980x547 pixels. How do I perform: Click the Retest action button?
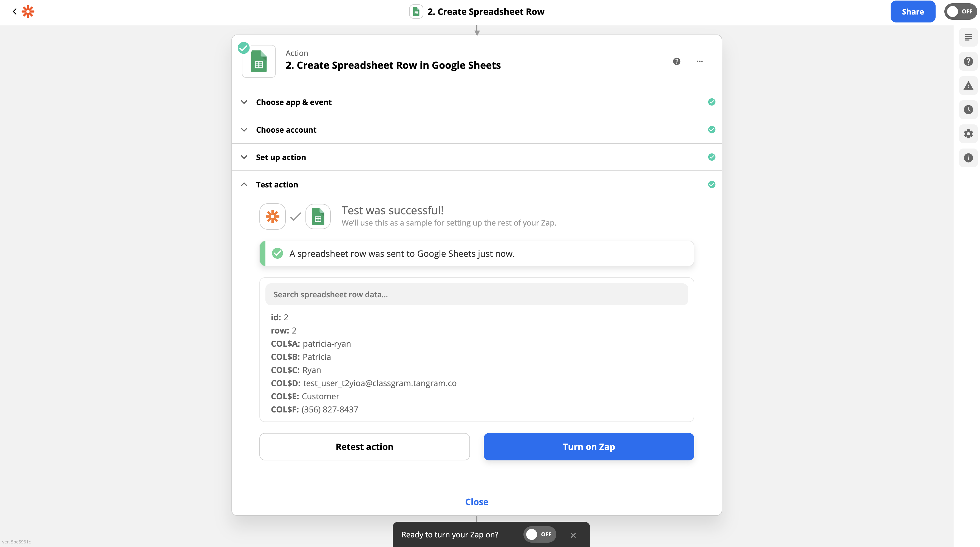[364, 447]
